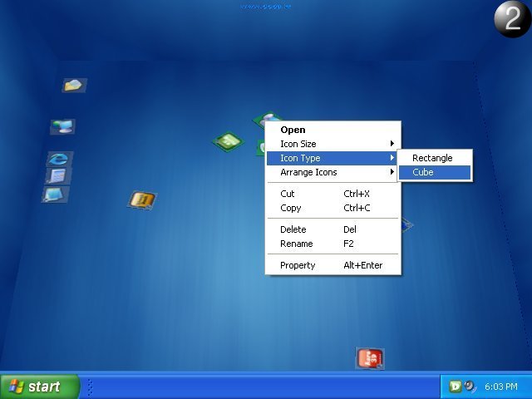Expand the Icon Type submenu arrow
The width and height of the screenshot is (532, 399).
(392, 158)
